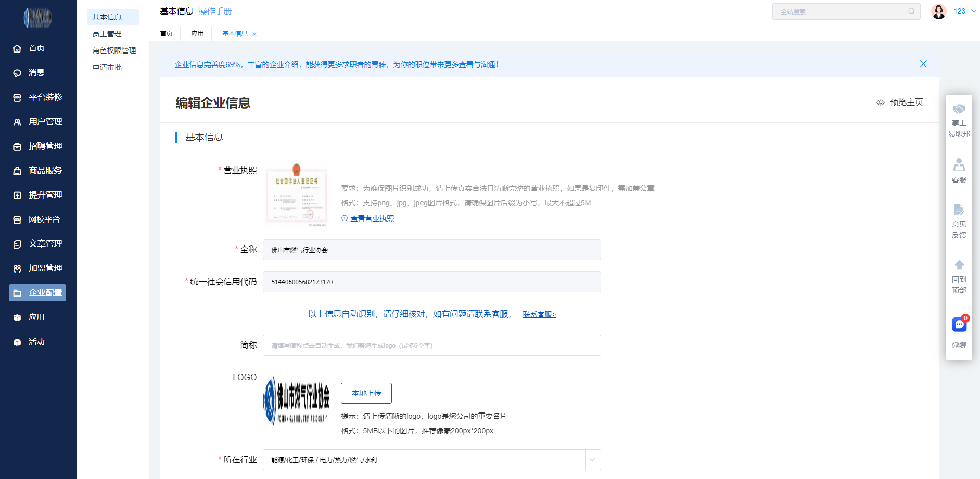Viewport: 980px width, 479px height.
Task: Select 员工管理 in the submenu
Action: pyautogui.click(x=107, y=34)
